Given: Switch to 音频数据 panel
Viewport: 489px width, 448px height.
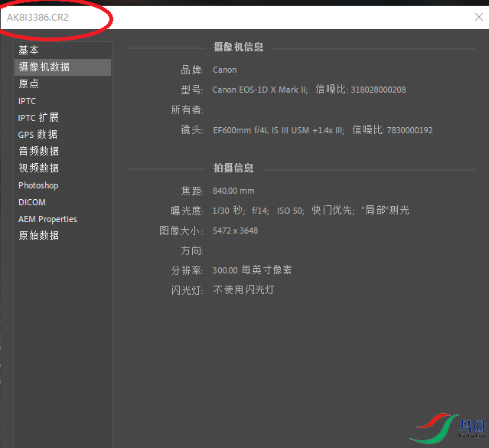Looking at the screenshot, I should (39, 152).
